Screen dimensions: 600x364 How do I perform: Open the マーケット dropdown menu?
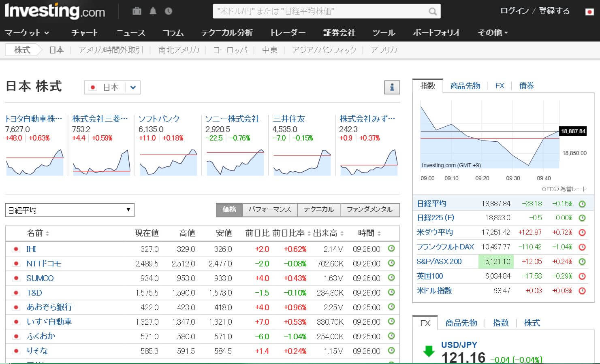pos(27,33)
